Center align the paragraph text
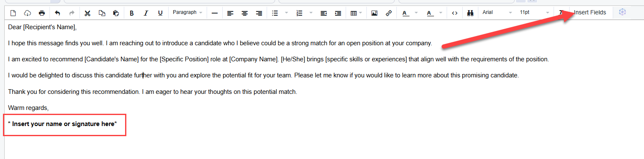Viewport: 644px width, 159px height. click(x=245, y=13)
